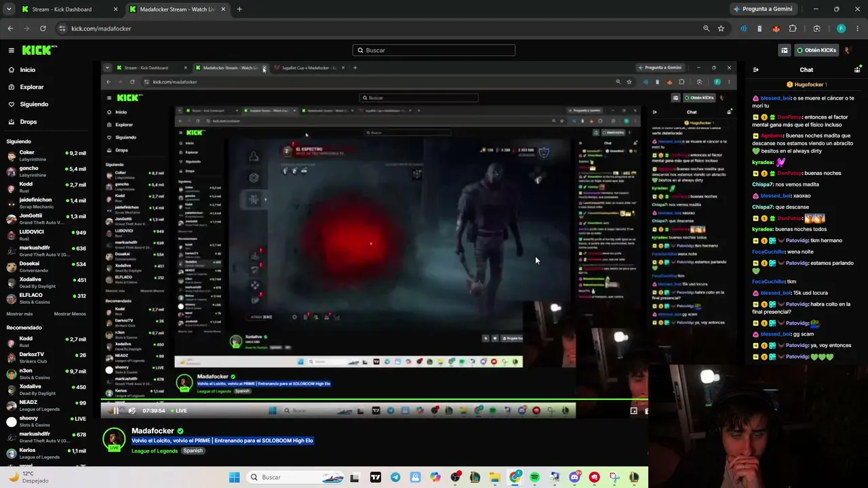The width and height of the screenshot is (868, 488).
Task: Click the zoom magnifier icon in the address bar
Action: click(x=706, y=28)
